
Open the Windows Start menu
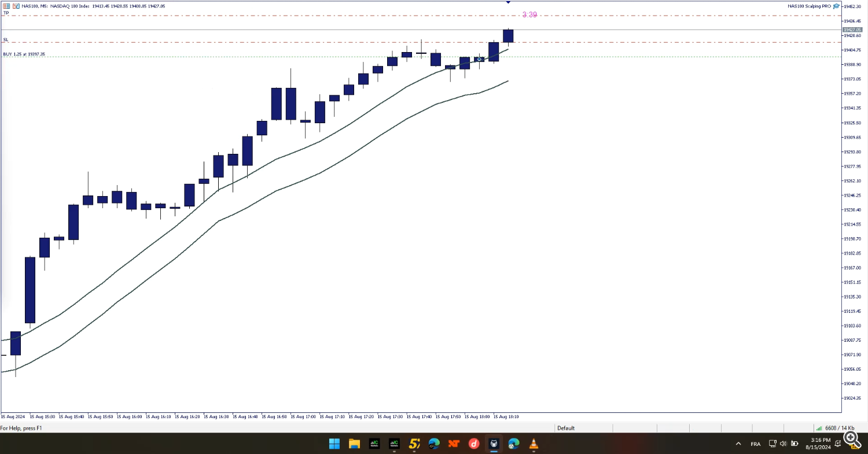tap(334, 444)
